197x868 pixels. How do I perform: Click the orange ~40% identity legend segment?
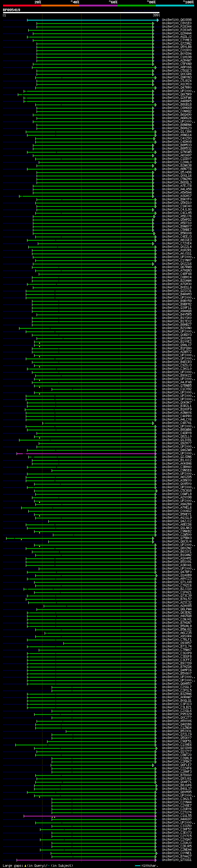point(60,6)
